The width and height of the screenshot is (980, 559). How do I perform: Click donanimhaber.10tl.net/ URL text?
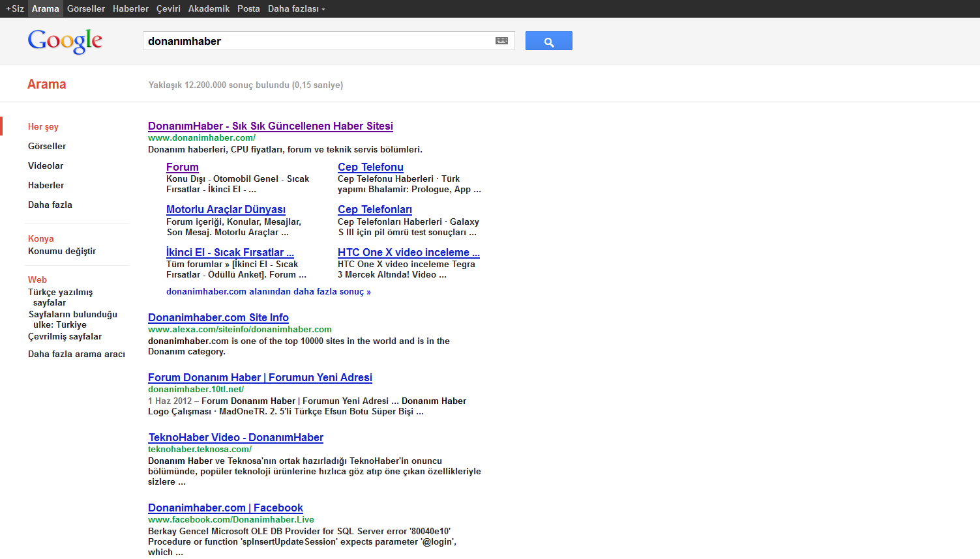pyautogui.click(x=196, y=389)
